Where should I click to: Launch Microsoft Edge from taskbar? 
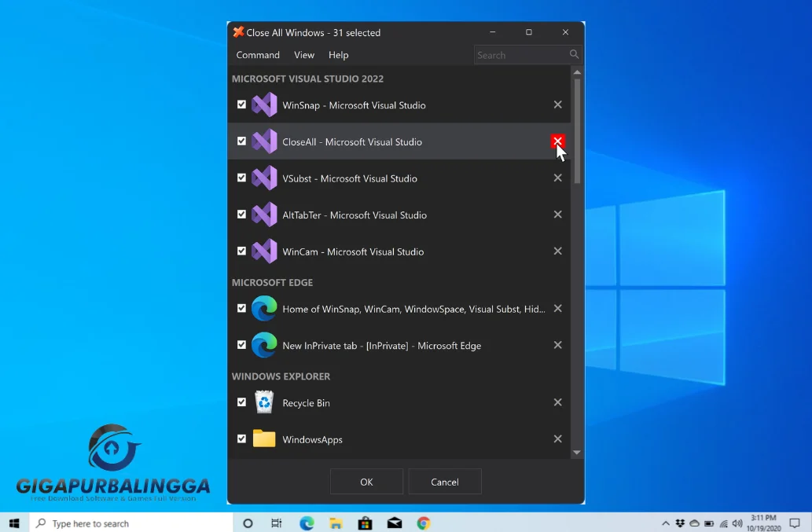click(307, 523)
